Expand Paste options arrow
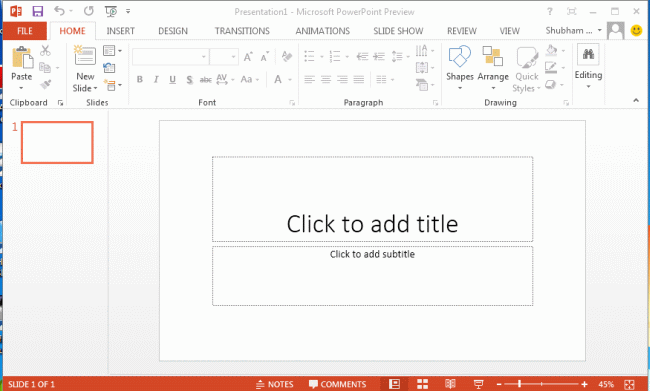The height and width of the screenshot is (391, 650). coord(21,88)
